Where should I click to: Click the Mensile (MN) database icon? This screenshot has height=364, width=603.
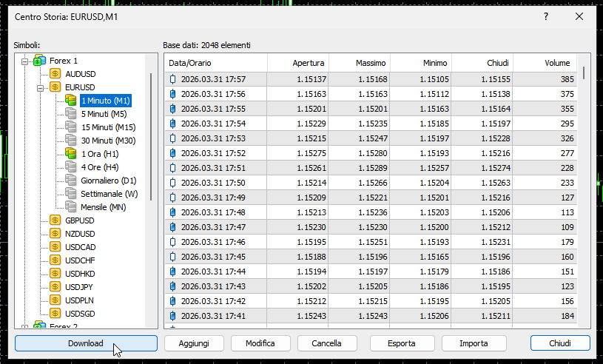pyautogui.click(x=71, y=207)
